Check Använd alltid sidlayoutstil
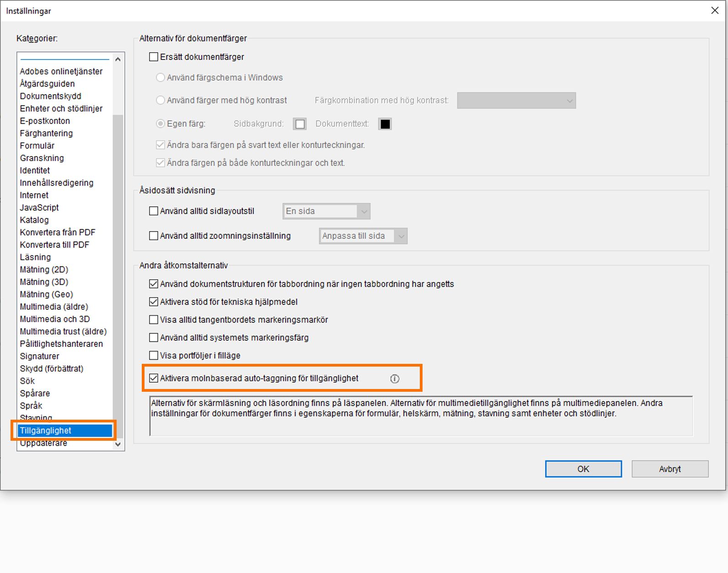Image resolution: width=728 pixels, height=573 pixels. coord(154,211)
